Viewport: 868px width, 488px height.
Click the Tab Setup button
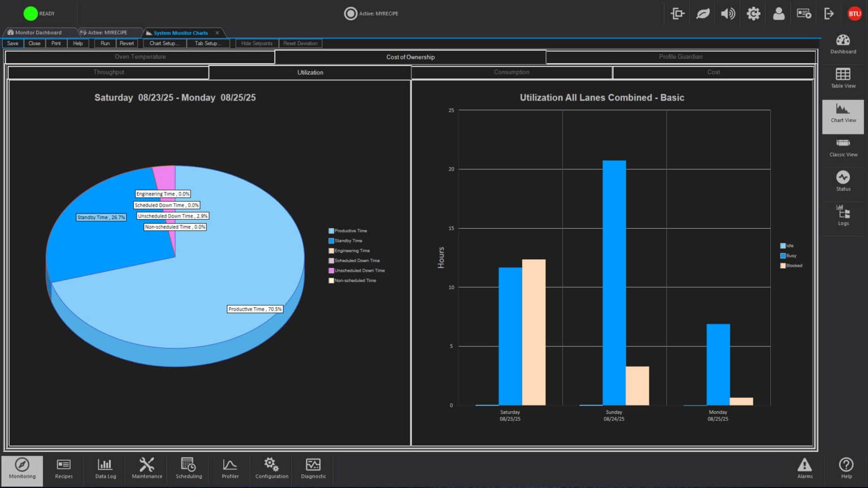(x=208, y=43)
